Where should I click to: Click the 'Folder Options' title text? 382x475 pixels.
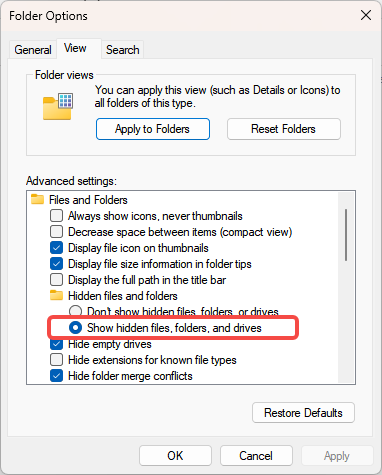tap(48, 16)
